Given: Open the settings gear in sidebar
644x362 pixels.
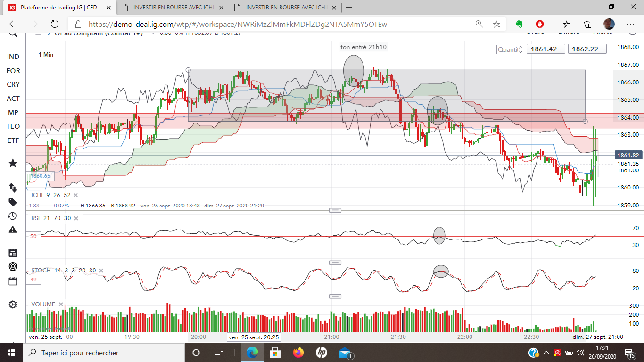Looking at the screenshot, I should (x=13, y=304).
